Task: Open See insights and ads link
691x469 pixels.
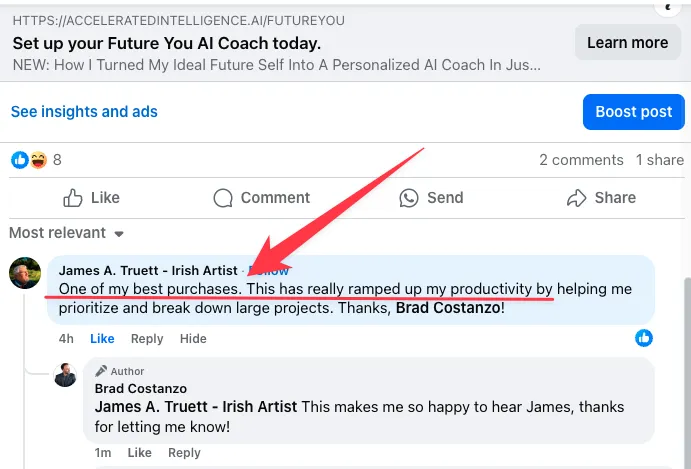Action: 84,112
